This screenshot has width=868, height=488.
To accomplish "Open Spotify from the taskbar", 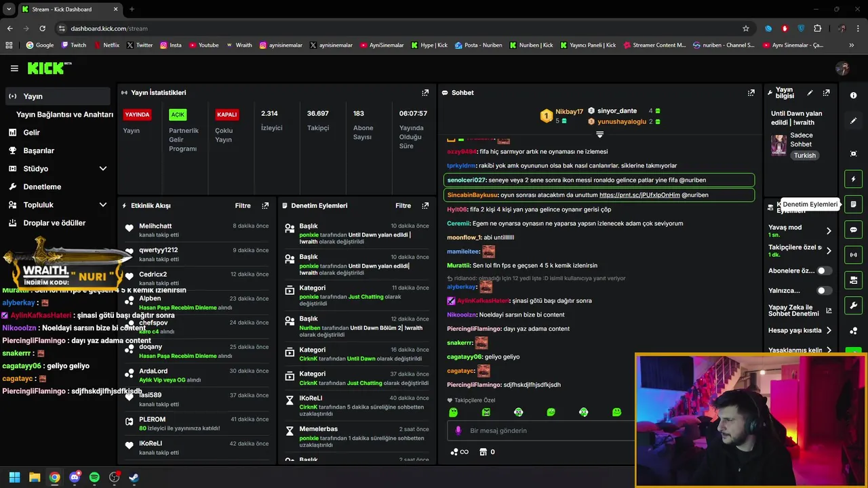I will click(x=94, y=477).
